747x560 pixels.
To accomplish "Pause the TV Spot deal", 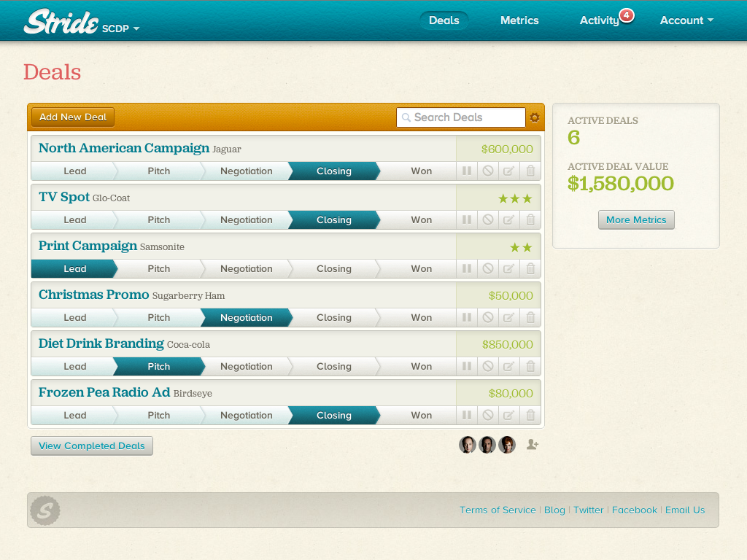I will pyautogui.click(x=467, y=220).
